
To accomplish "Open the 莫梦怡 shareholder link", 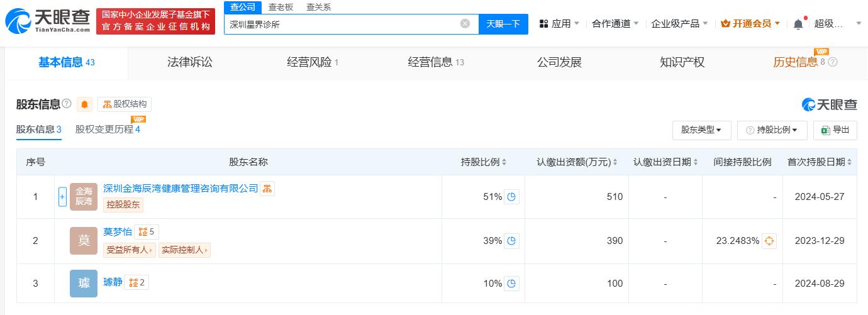I will tap(118, 232).
